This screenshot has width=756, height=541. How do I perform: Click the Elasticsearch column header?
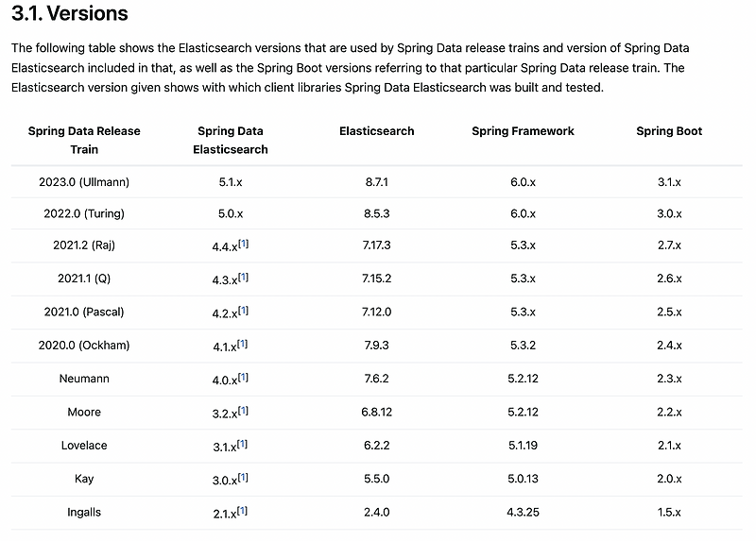pyautogui.click(x=376, y=131)
